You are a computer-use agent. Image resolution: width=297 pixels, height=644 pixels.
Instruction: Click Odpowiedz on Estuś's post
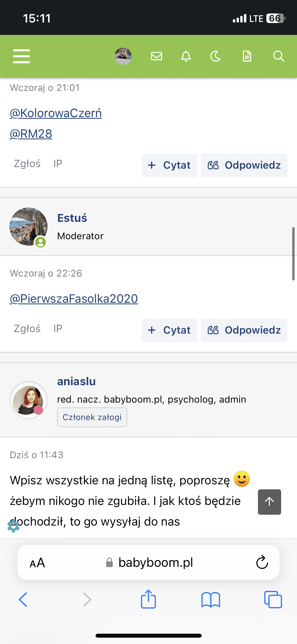244,330
